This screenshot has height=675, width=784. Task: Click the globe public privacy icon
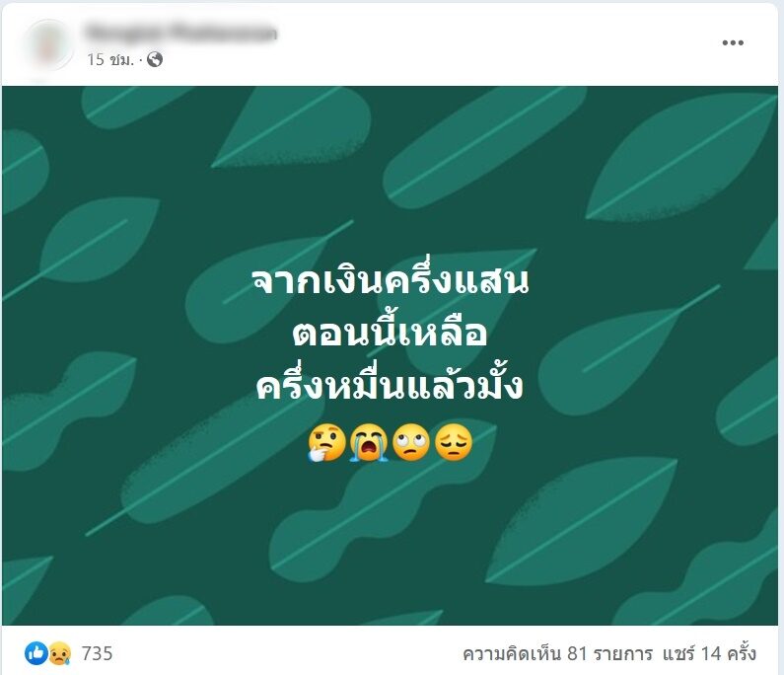[155, 59]
